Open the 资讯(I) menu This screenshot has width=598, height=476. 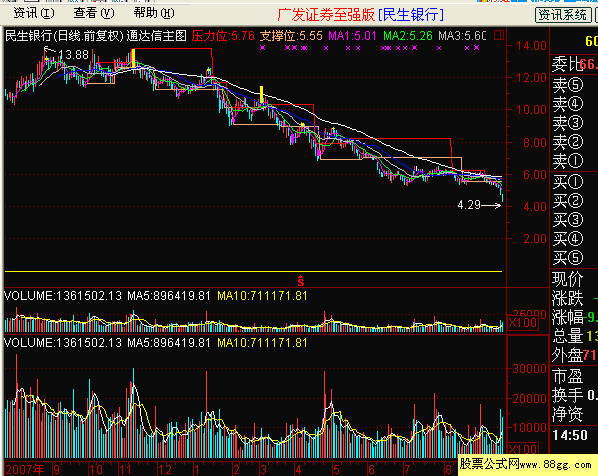[x=34, y=14]
